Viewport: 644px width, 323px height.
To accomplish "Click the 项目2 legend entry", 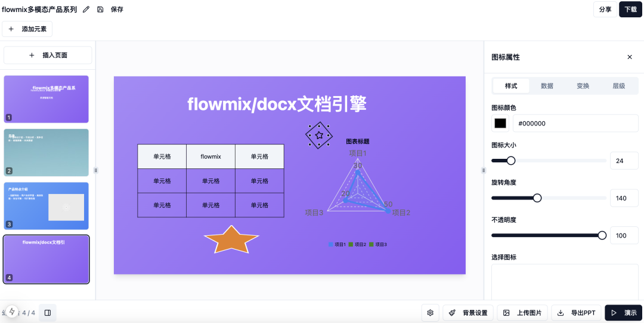I will point(357,244).
